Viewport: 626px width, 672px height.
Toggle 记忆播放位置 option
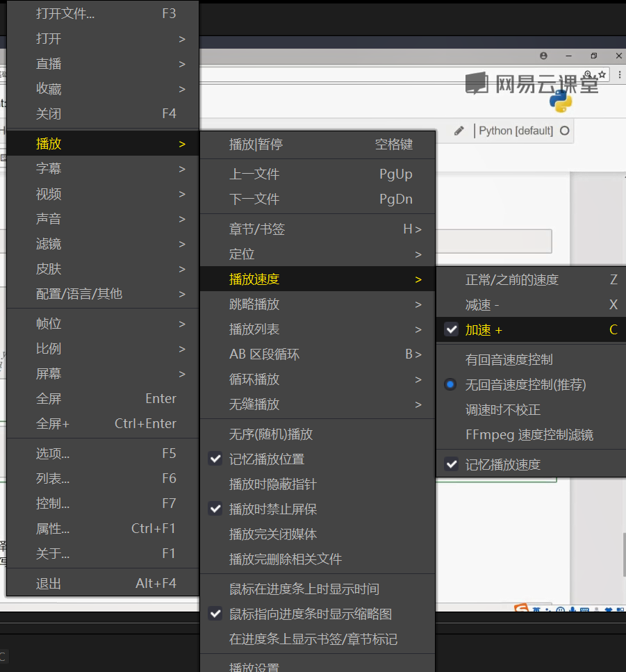(318, 459)
